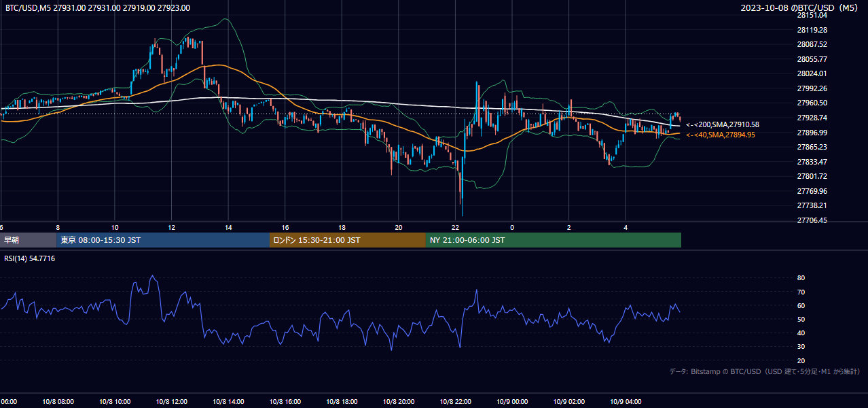The height and width of the screenshot is (408, 868).
Task: Click the 早朝 session bar
Action: (x=28, y=240)
